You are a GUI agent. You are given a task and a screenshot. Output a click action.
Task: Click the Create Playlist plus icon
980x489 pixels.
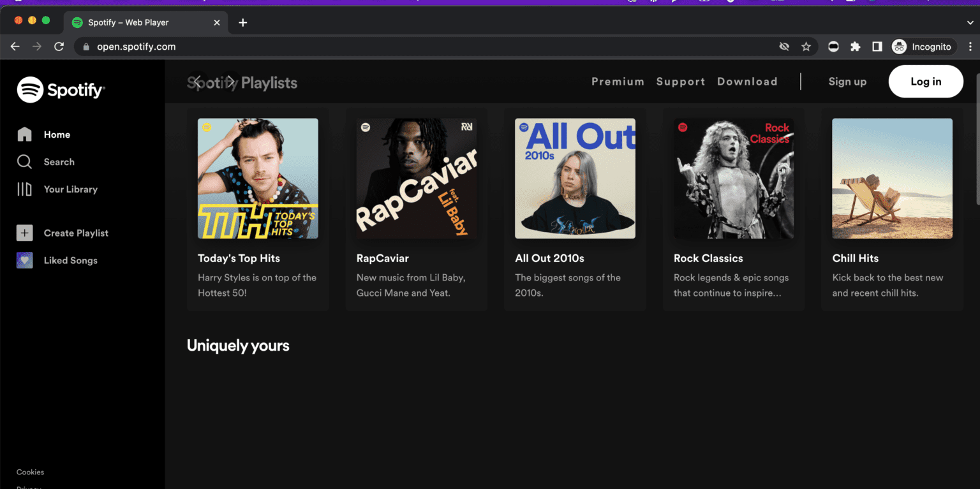pos(24,233)
